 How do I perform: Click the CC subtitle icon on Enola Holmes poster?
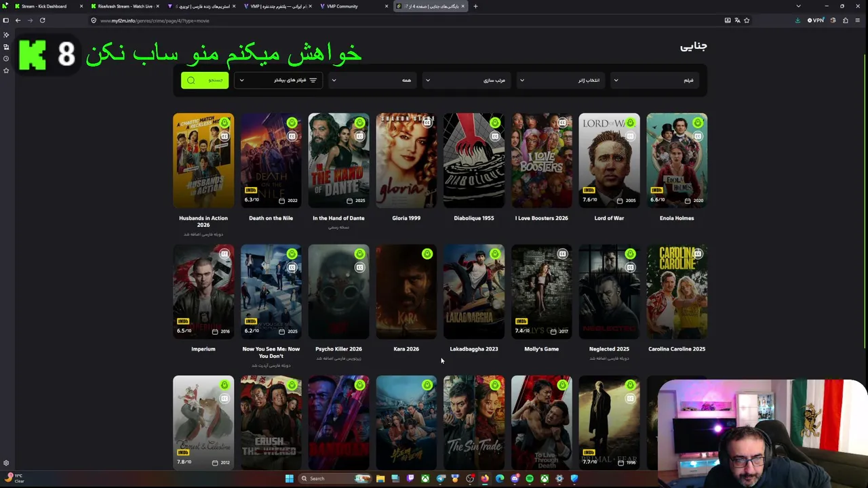698,136
